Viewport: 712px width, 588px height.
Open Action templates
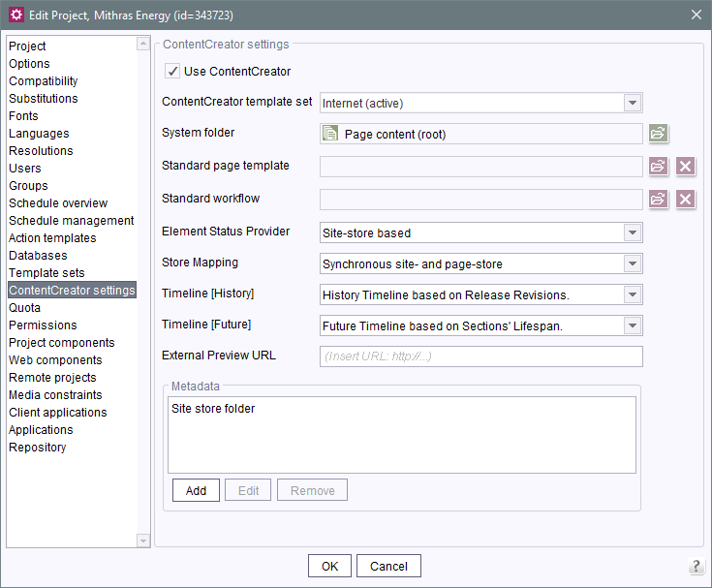click(52, 238)
